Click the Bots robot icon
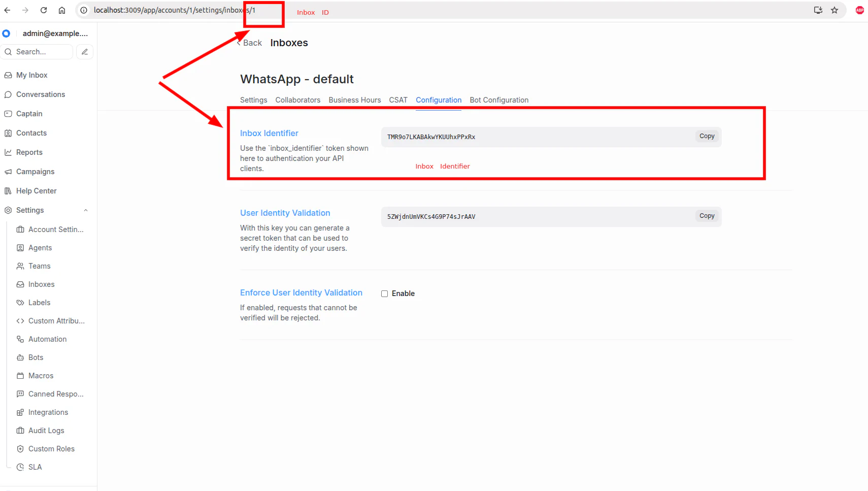This screenshot has height=491, width=868. (20, 357)
